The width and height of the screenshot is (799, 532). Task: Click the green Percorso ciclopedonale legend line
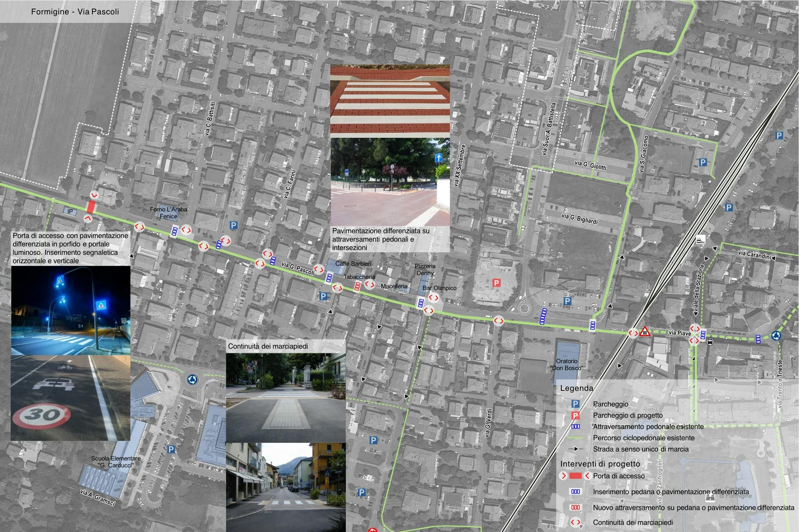point(575,438)
